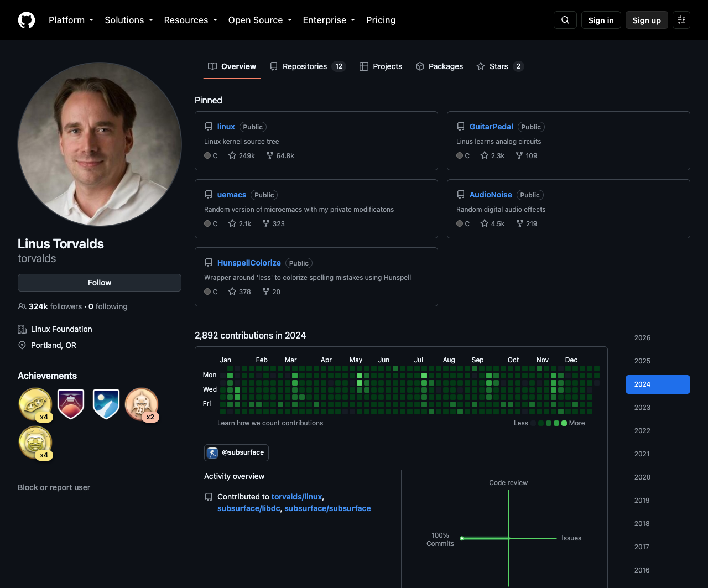Click fork count on GuitarPedal repo
Viewport: 708px width, 588px height.
527,155
